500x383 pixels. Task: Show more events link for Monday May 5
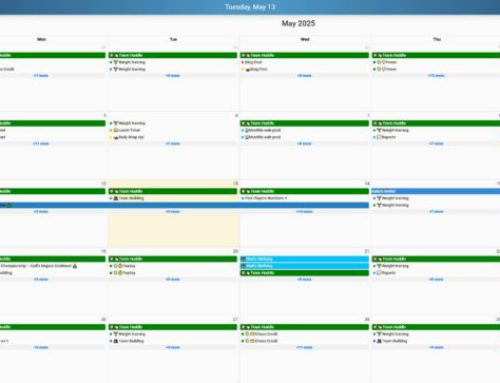[41, 144]
